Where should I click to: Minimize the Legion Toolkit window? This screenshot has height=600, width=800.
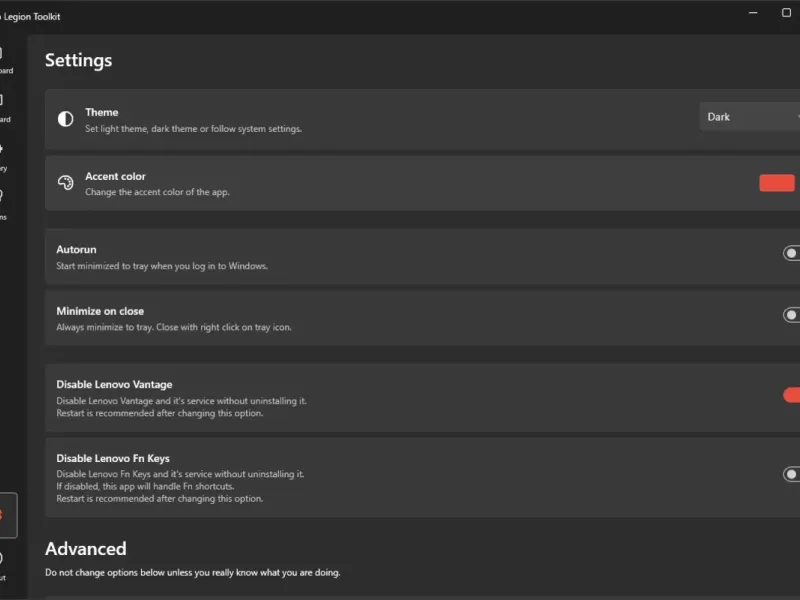point(752,13)
